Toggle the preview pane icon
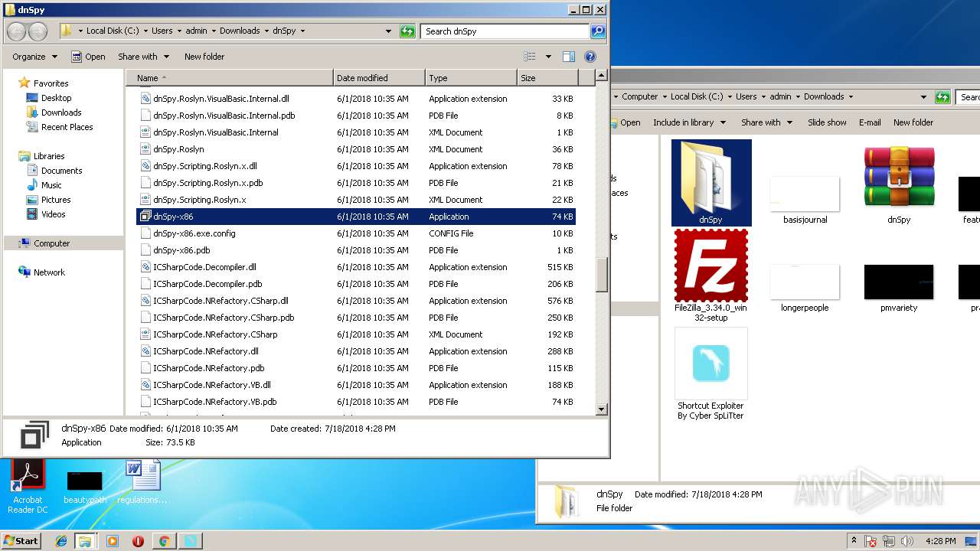 click(568, 57)
